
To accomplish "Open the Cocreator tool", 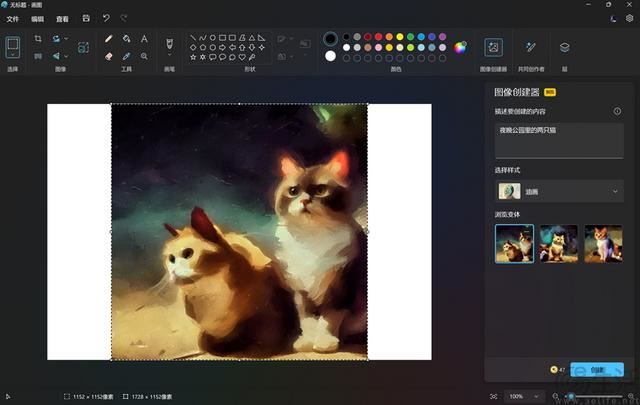I will click(530, 47).
